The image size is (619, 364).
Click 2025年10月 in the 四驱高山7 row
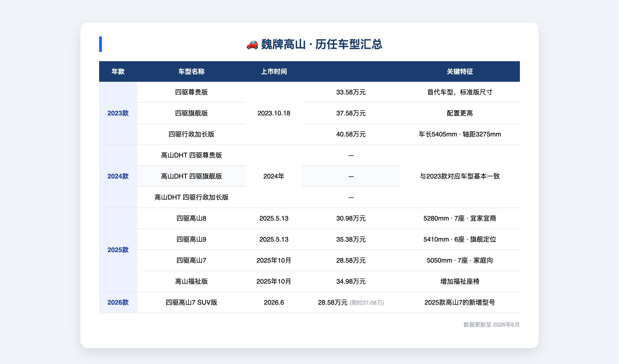274,261
